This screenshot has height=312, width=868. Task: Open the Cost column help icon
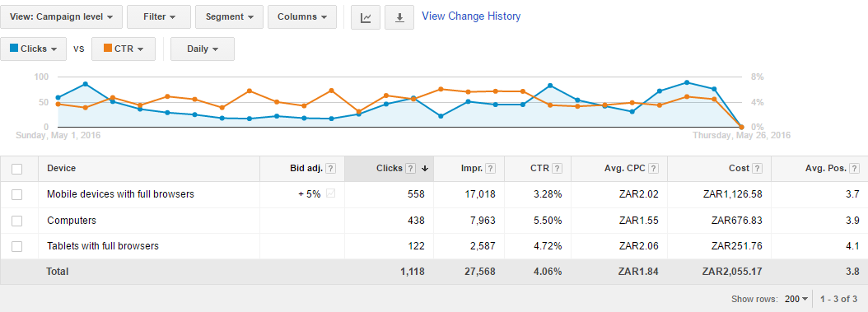(758, 169)
